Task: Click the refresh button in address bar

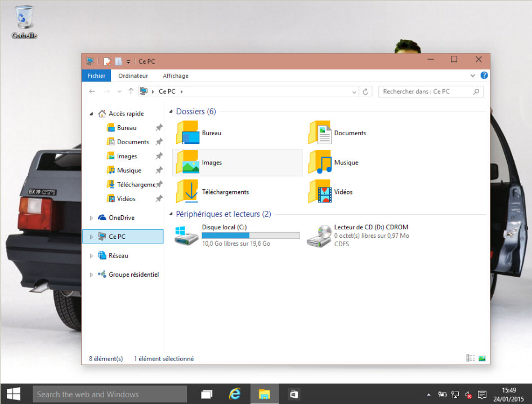Action: click(366, 91)
